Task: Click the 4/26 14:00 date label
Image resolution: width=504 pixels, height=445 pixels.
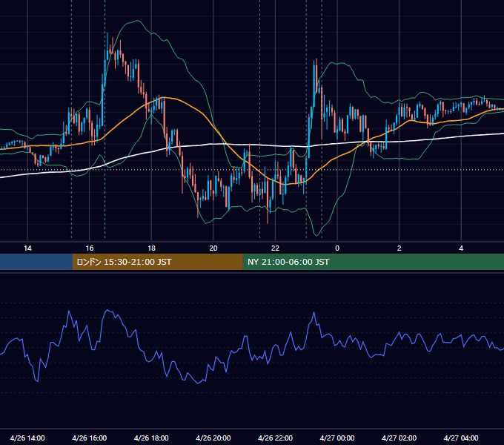Action: (x=27, y=438)
